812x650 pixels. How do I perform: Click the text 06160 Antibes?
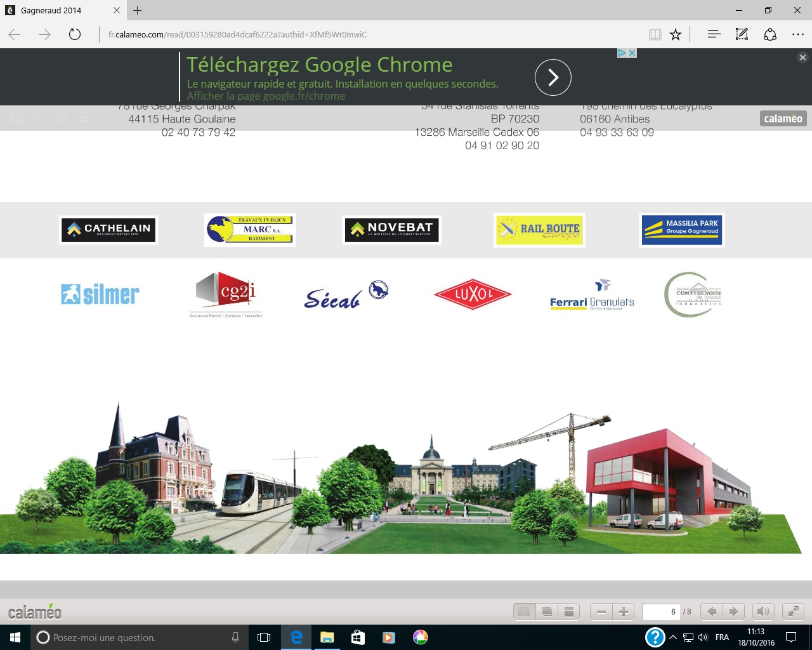point(615,119)
